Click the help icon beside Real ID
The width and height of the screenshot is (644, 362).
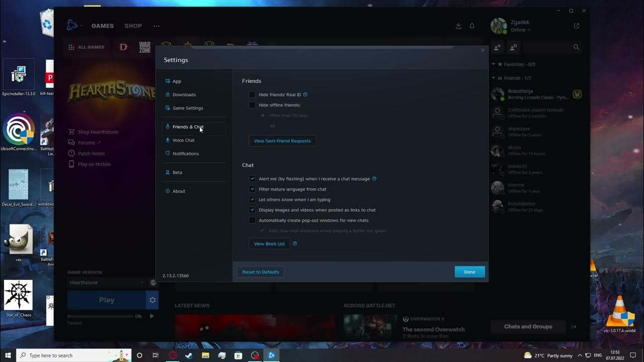[305, 95]
